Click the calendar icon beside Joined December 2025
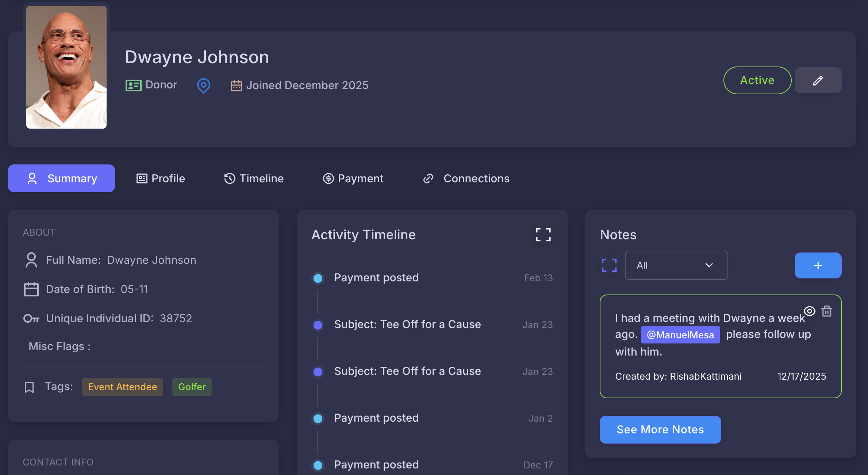Screen dimensions: 868x475 point(236,86)
